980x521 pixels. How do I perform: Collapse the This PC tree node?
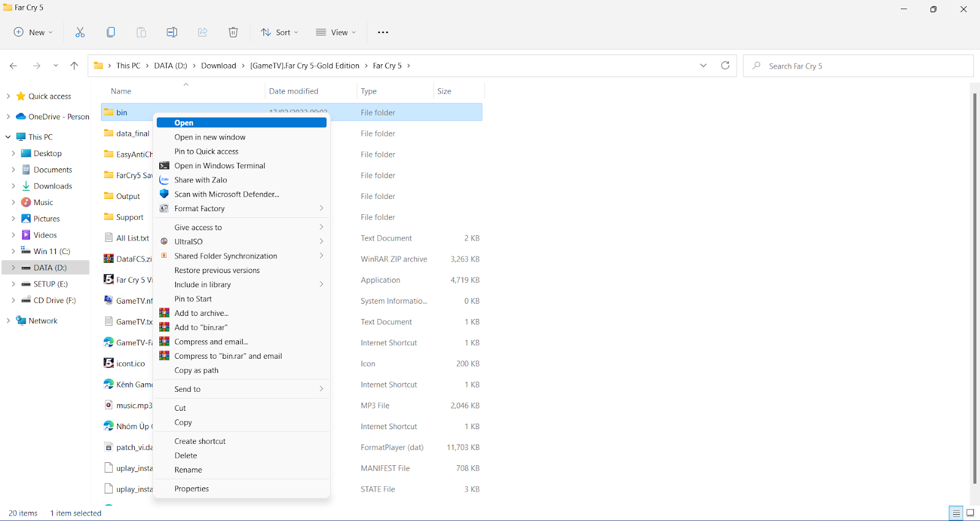click(x=8, y=137)
